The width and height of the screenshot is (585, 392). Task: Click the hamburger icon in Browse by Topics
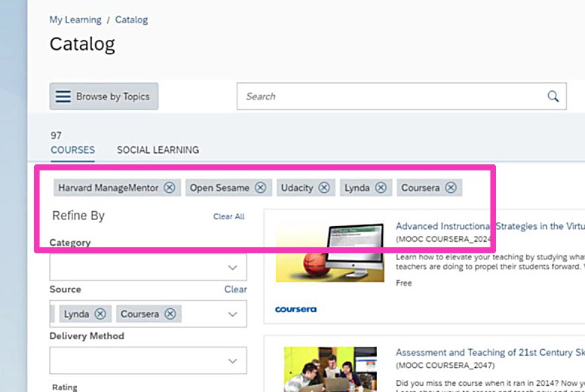pos(63,96)
